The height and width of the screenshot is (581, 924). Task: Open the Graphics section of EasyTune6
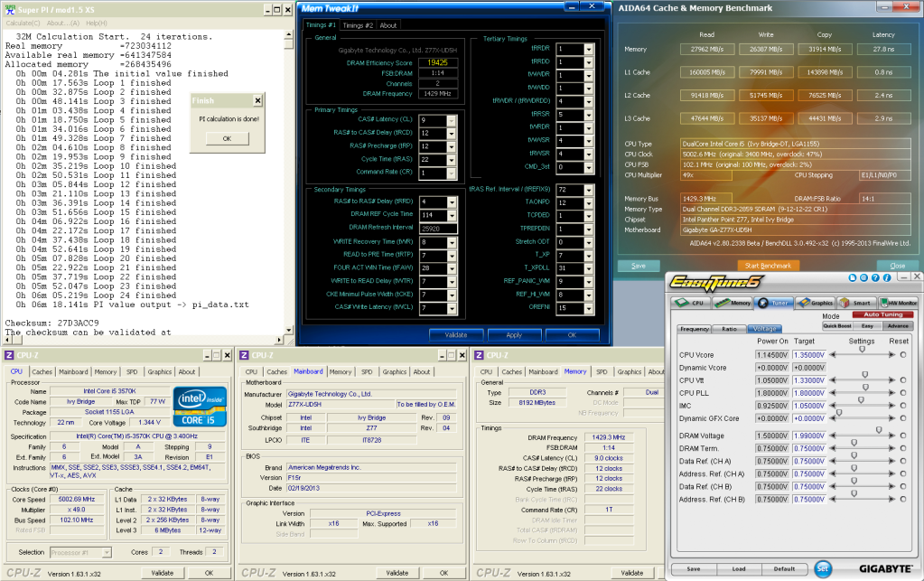click(x=816, y=303)
